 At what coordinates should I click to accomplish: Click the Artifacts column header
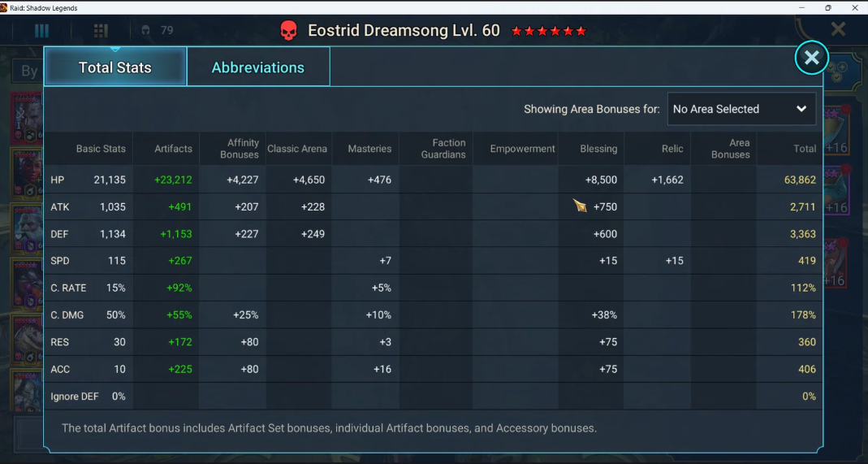[x=173, y=149]
